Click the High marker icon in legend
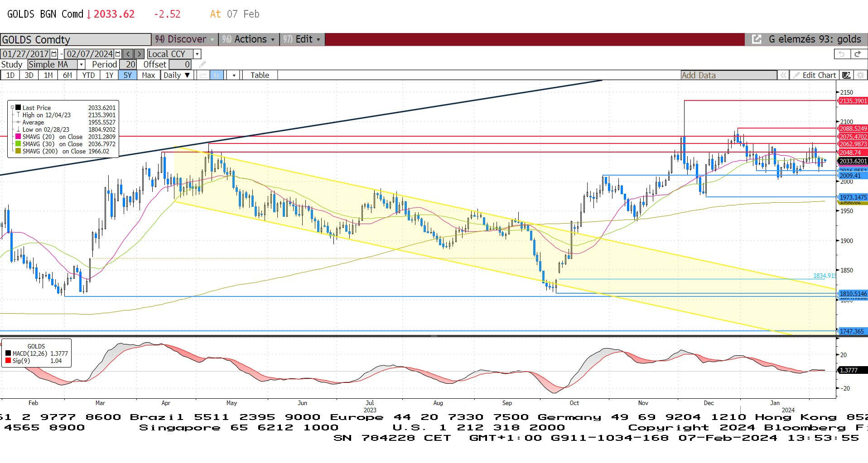868x463 pixels. [x=18, y=115]
